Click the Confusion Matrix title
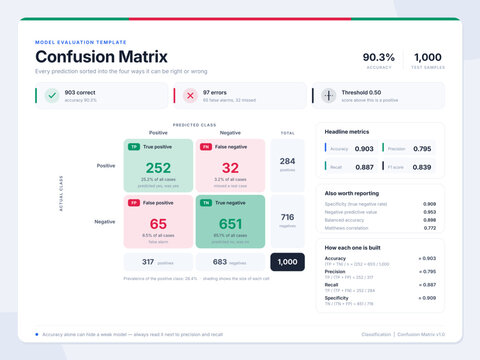Viewport: 480px width, 360px height. pyautogui.click(x=101, y=57)
